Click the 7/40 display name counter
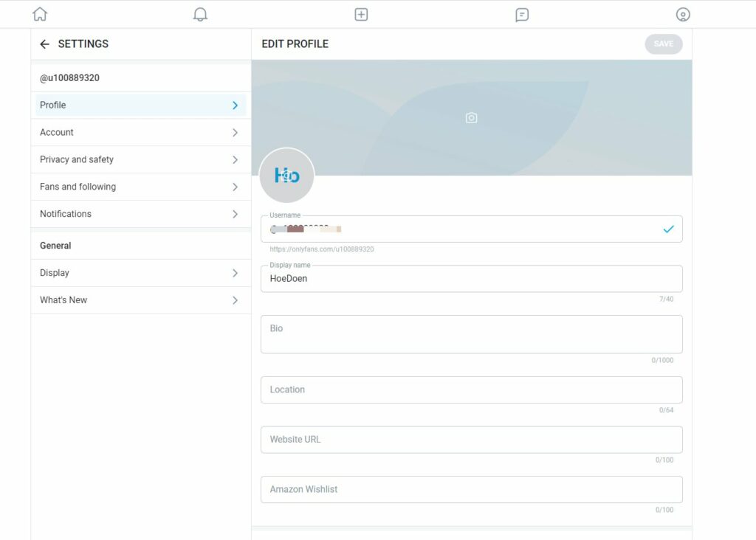This screenshot has height=540, width=756. [667, 300]
